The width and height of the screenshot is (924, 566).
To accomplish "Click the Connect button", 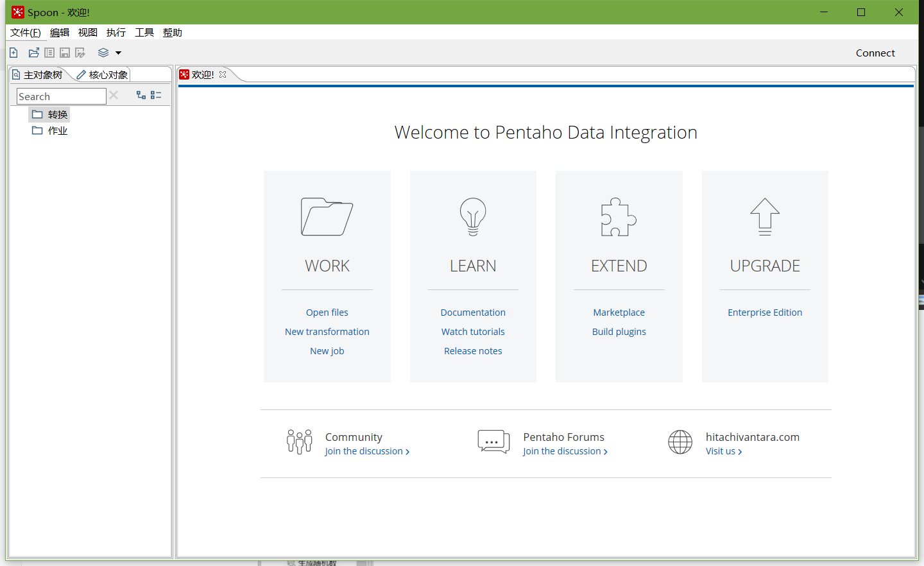I will pos(875,53).
